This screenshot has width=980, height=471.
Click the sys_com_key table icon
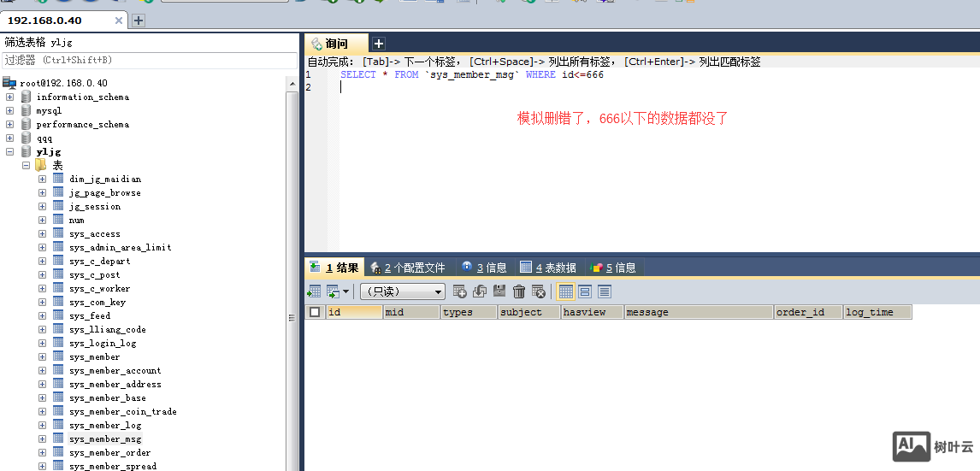pyautogui.click(x=58, y=302)
